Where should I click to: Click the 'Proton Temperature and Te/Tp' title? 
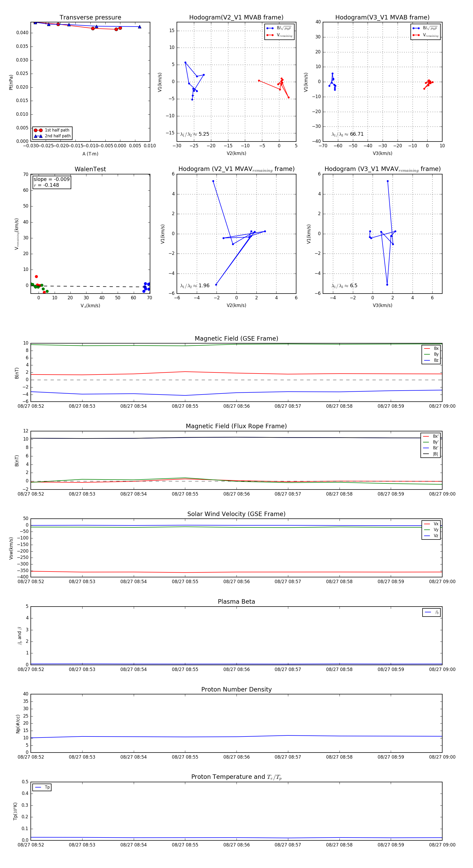click(236, 777)
